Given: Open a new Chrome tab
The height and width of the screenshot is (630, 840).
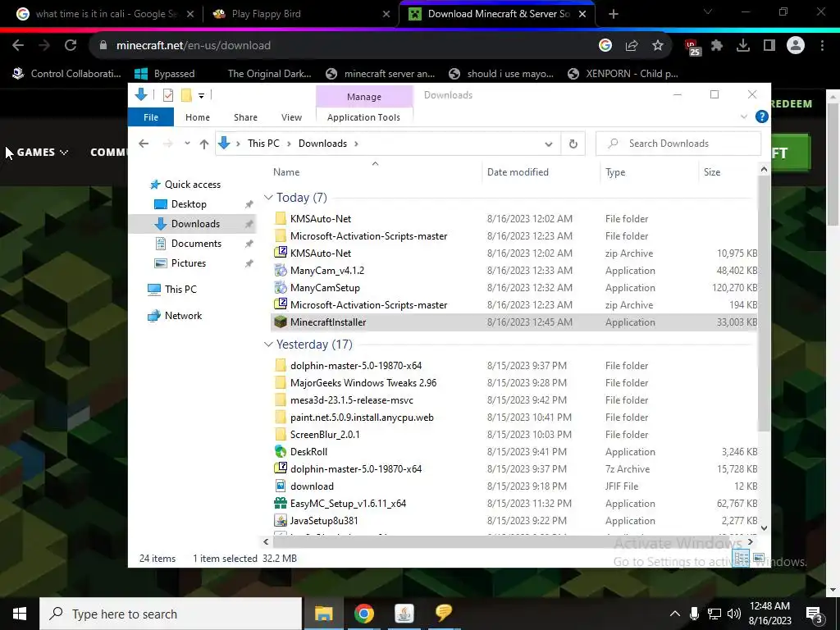Looking at the screenshot, I should (614, 14).
